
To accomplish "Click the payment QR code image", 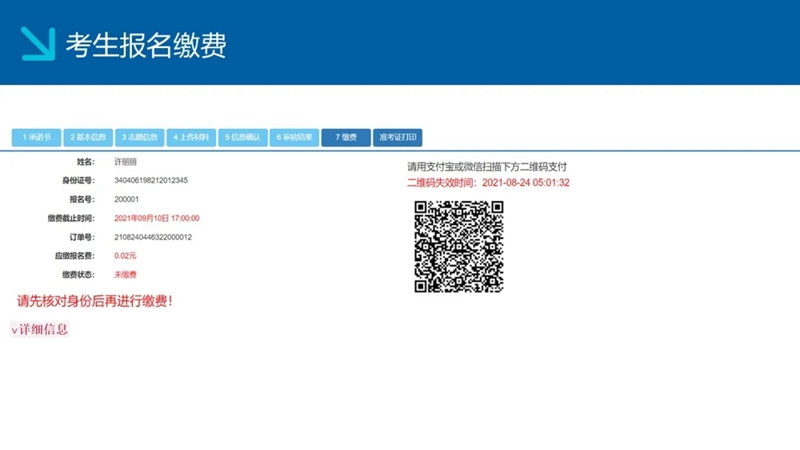I will click(459, 246).
